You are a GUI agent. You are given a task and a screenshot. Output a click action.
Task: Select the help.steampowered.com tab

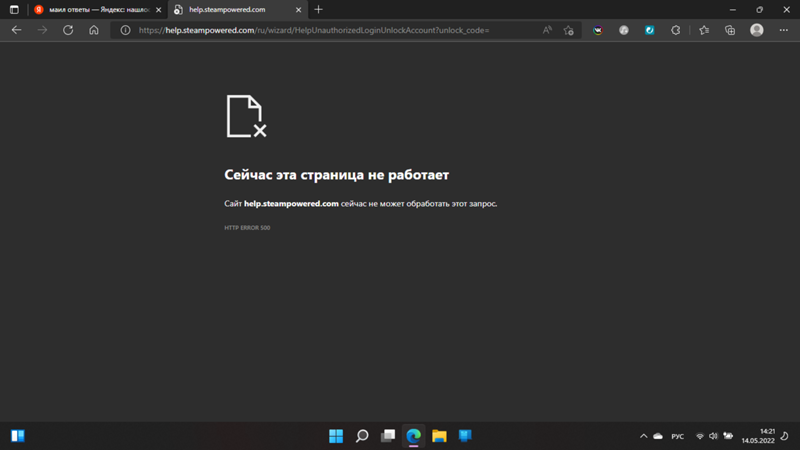pyautogui.click(x=238, y=10)
